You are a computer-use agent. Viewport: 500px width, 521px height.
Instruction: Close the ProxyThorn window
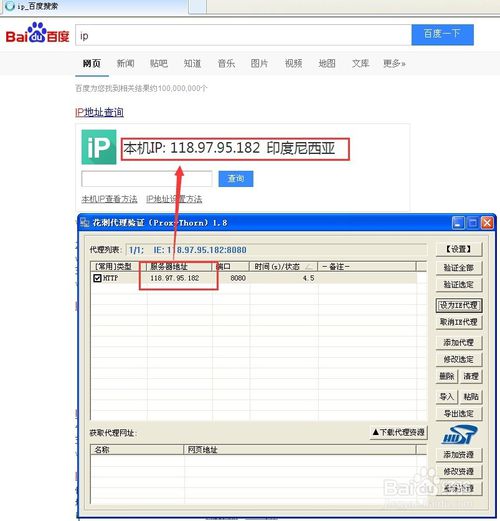tap(487, 223)
